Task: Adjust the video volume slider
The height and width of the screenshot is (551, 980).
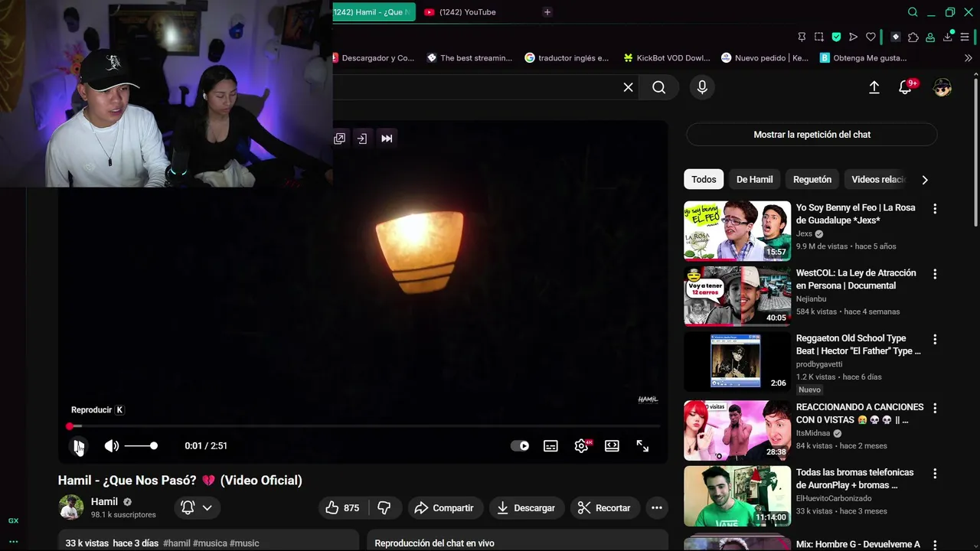Action: 141,446
